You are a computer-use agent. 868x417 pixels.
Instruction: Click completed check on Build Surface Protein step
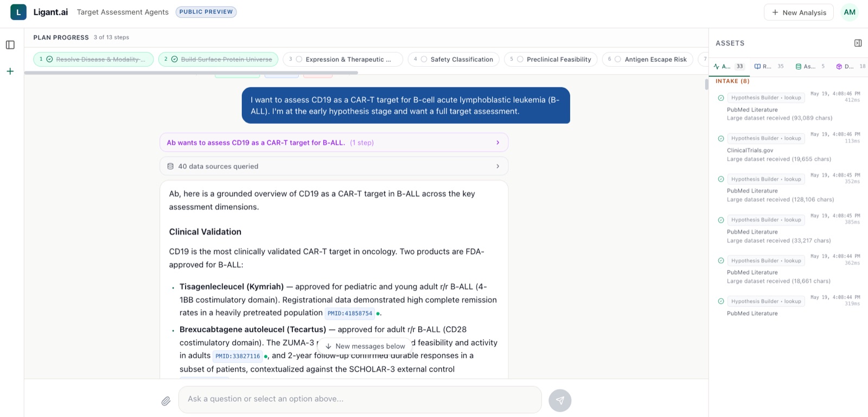pyautogui.click(x=175, y=59)
